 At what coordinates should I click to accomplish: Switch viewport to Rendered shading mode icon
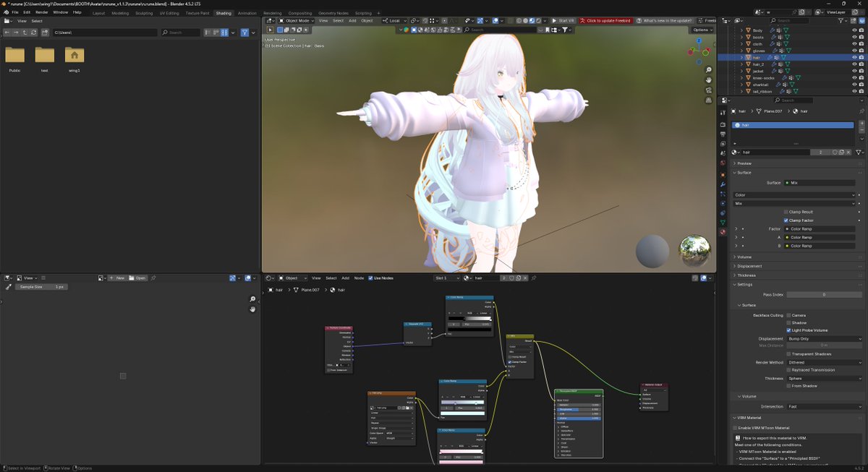pyautogui.click(x=538, y=20)
